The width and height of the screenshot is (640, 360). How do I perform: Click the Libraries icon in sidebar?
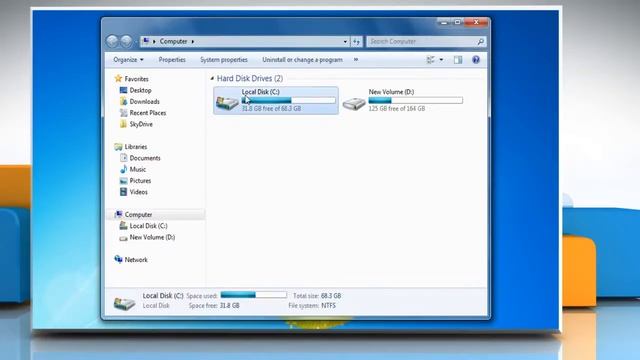(118, 147)
